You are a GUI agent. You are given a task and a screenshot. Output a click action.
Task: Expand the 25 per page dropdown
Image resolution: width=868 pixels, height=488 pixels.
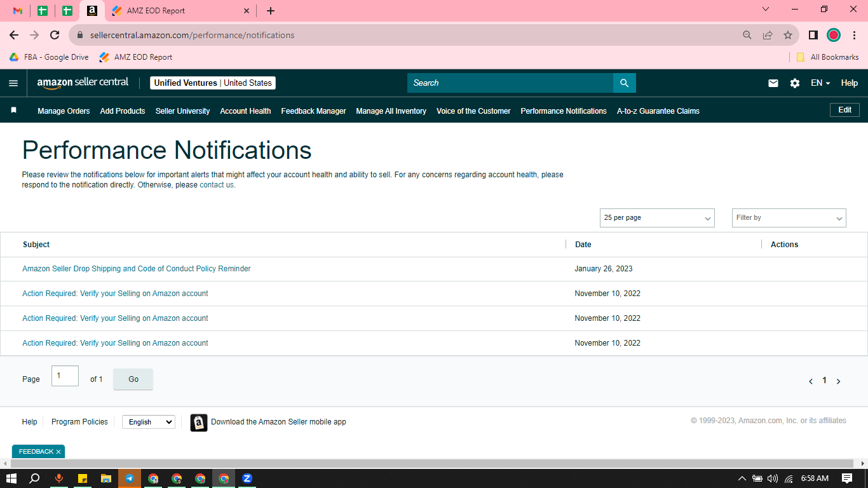click(657, 218)
